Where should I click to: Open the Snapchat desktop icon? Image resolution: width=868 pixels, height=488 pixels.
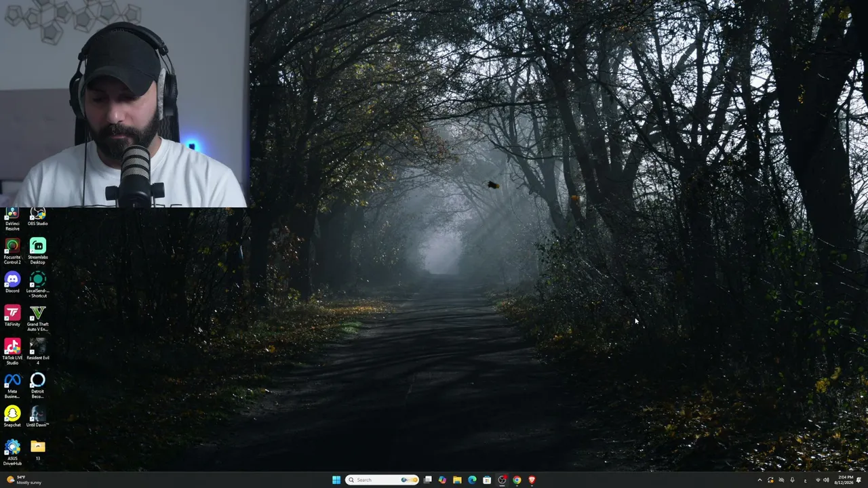(12, 417)
